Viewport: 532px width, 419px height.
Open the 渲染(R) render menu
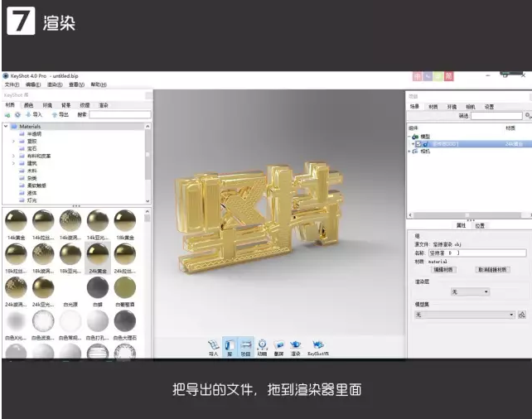55,84
